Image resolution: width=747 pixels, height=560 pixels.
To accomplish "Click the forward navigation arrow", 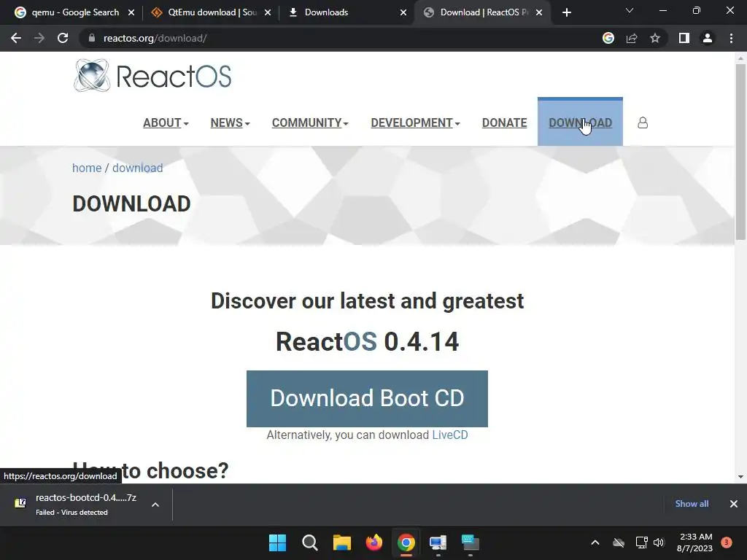I will (39, 38).
